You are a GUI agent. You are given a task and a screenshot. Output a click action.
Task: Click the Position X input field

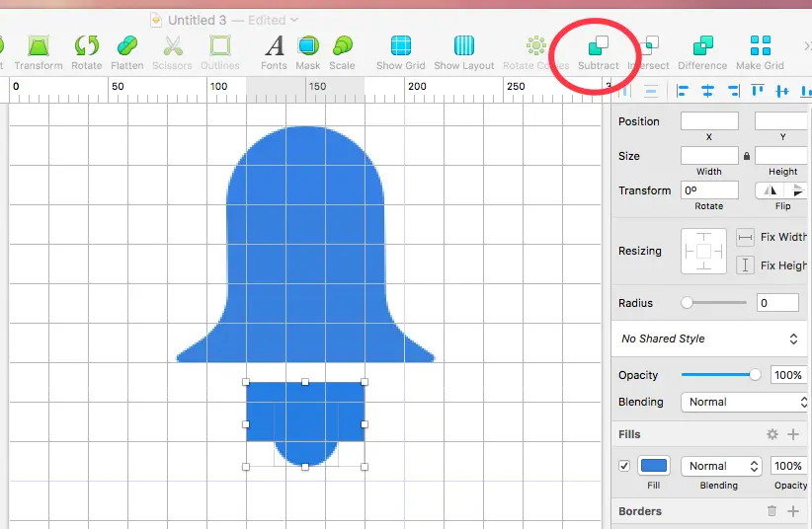click(709, 121)
